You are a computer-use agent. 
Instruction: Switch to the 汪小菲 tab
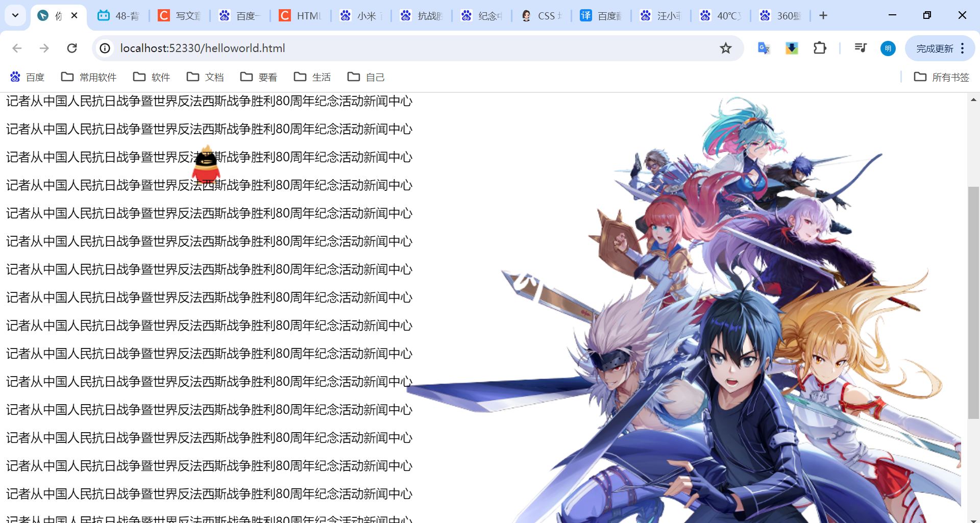[x=661, y=16]
